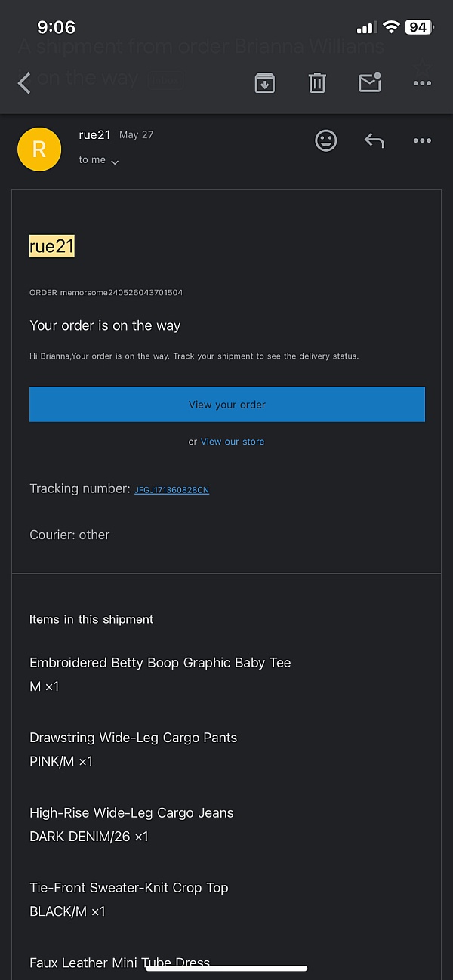Tap the Inbox label in the subject

click(165, 80)
